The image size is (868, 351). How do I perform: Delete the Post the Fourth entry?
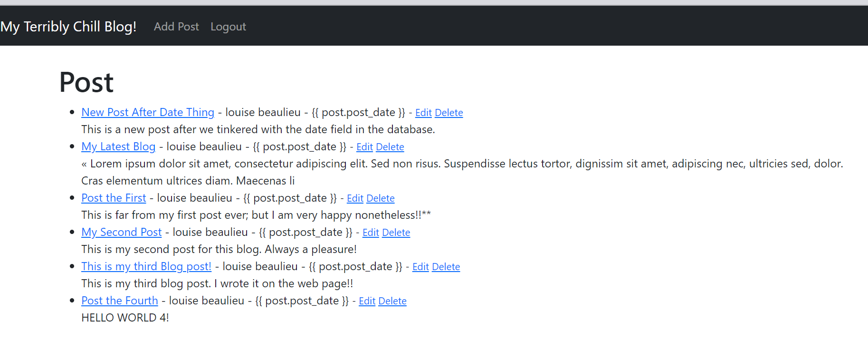click(x=392, y=301)
